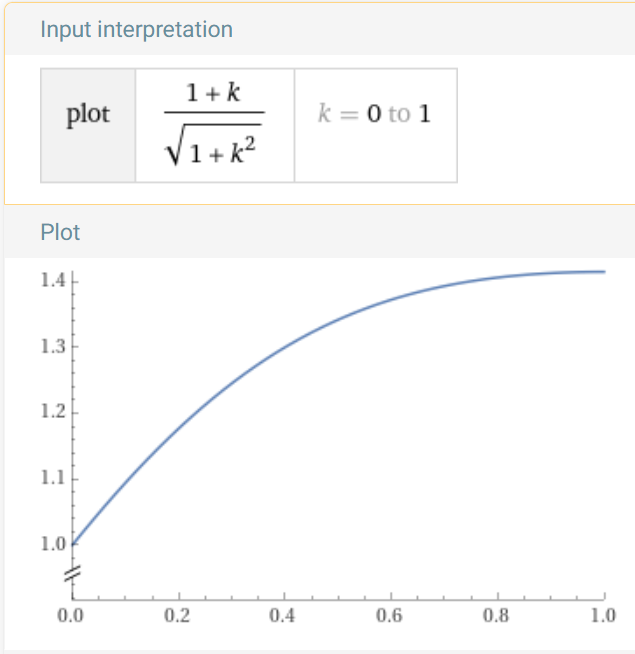The image size is (635, 654).
Task: Click the 0.0 label on x-axis
Action: (x=70, y=616)
